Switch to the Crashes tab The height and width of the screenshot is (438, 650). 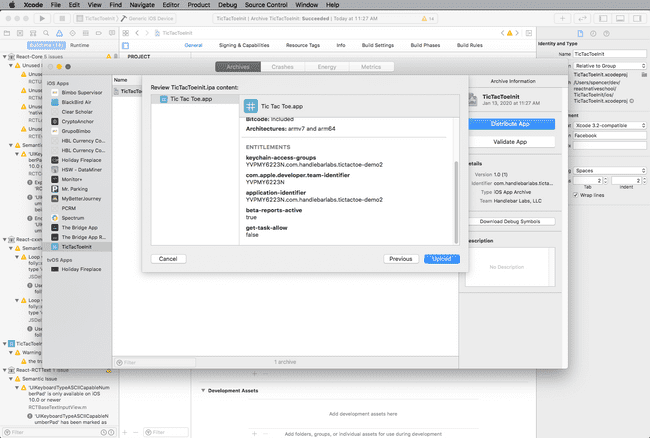(283, 67)
